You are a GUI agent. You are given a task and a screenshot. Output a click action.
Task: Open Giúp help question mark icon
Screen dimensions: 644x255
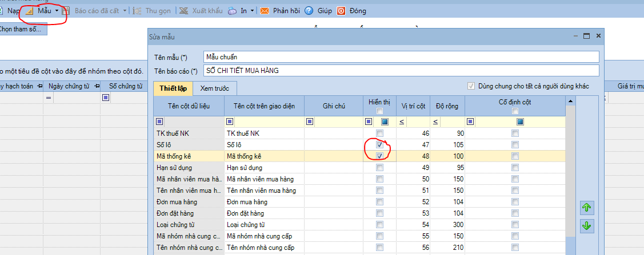click(309, 11)
